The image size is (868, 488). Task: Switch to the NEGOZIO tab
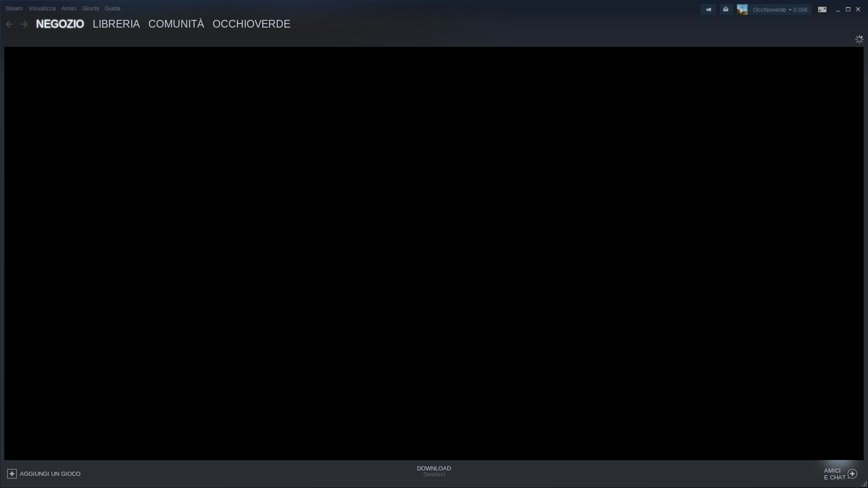coord(60,24)
